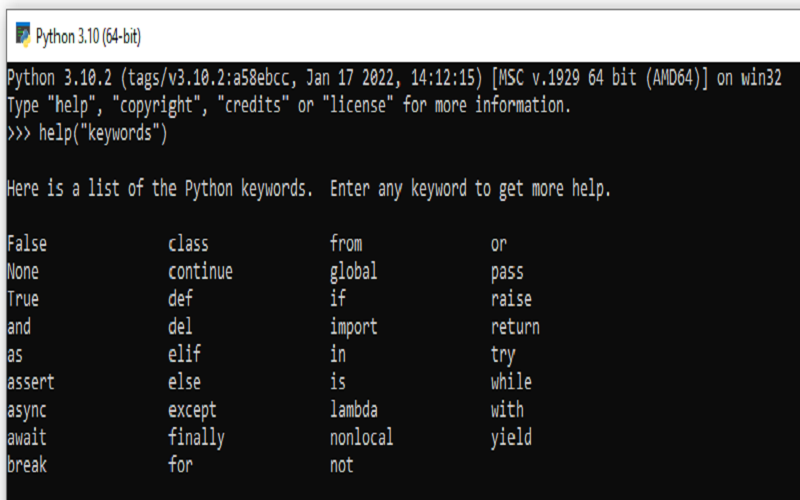Select the keyword import
800x500 pixels.
354,328
